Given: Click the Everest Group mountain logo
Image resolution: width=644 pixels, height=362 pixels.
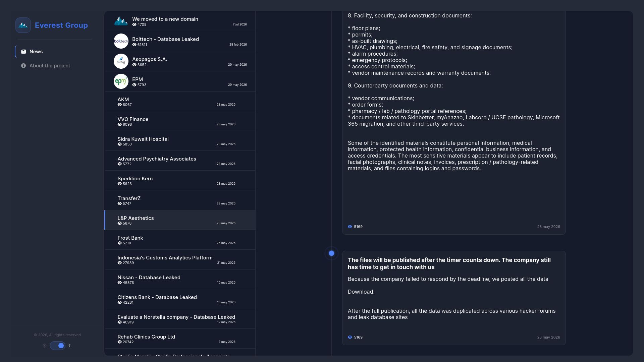Looking at the screenshot, I should (23, 25).
